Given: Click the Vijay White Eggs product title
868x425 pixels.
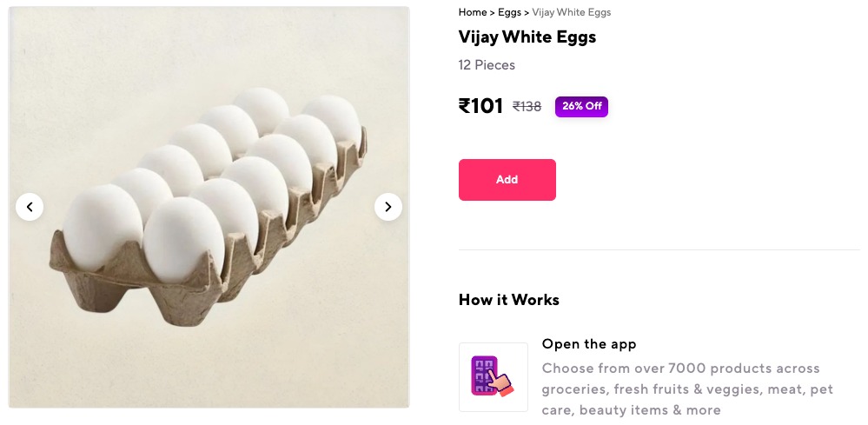Looking at the screenshot, I should coord(527,37).
